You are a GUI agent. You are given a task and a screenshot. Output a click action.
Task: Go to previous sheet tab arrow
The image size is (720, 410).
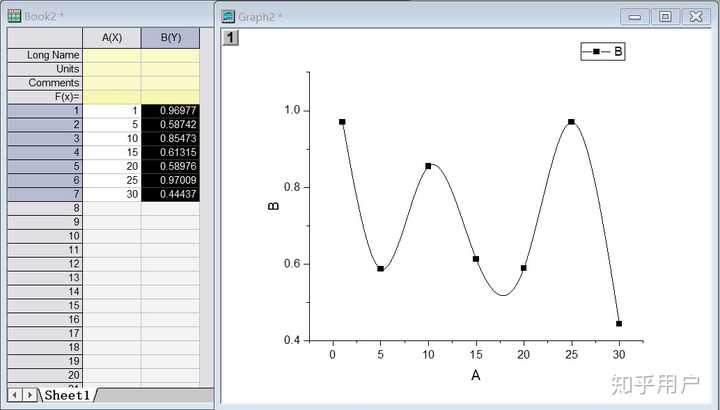coord(15,395)
